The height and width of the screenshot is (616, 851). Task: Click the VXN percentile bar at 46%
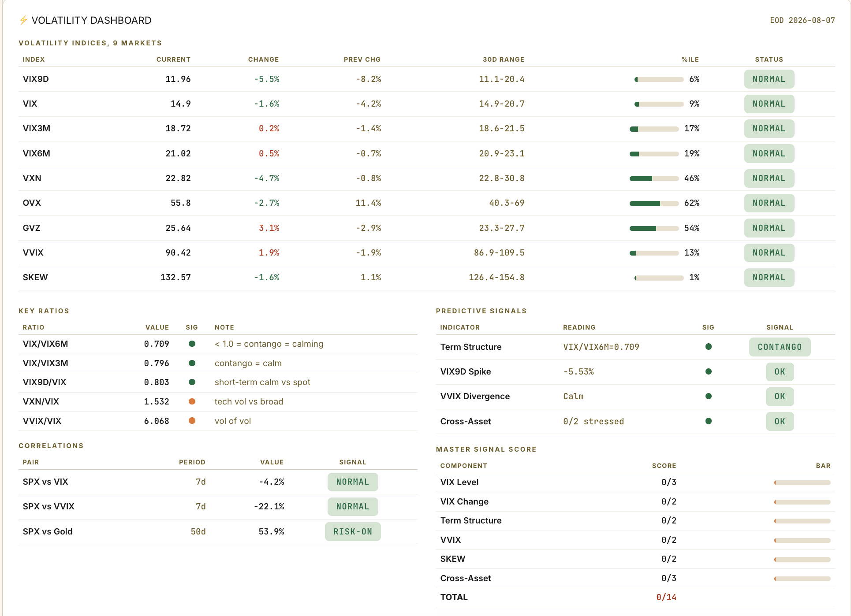click(x=654, y=178)
